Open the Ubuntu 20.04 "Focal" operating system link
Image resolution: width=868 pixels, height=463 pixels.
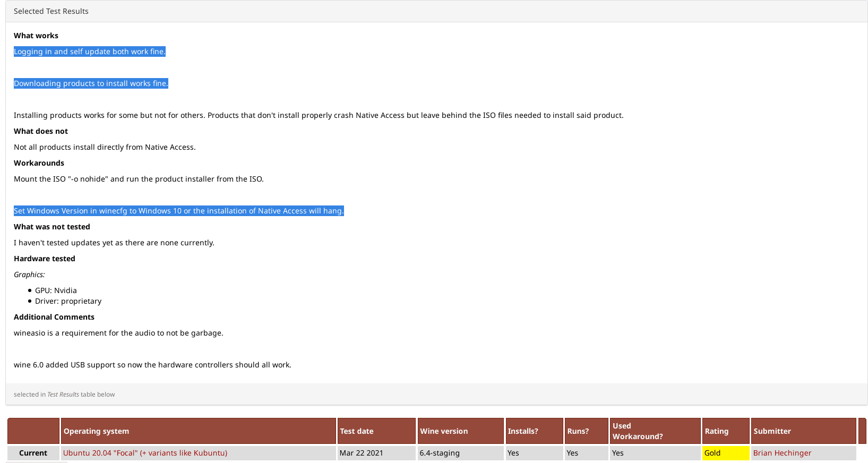(145, 453)
